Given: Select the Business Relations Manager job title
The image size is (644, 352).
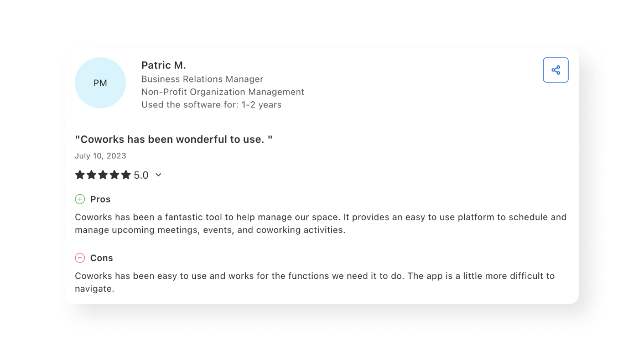Looking at the screenshot, I should pyautogui.click(x=202, y=79).
